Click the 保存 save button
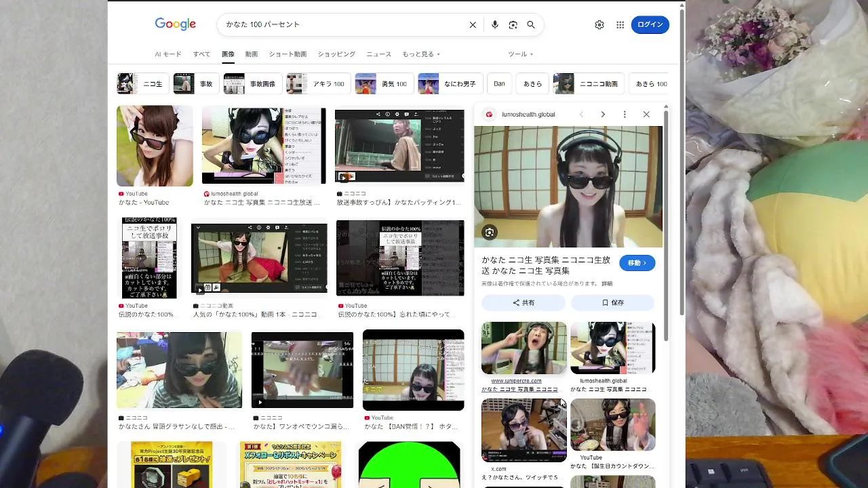Screen dimensions: 868x488 point(613,303)
